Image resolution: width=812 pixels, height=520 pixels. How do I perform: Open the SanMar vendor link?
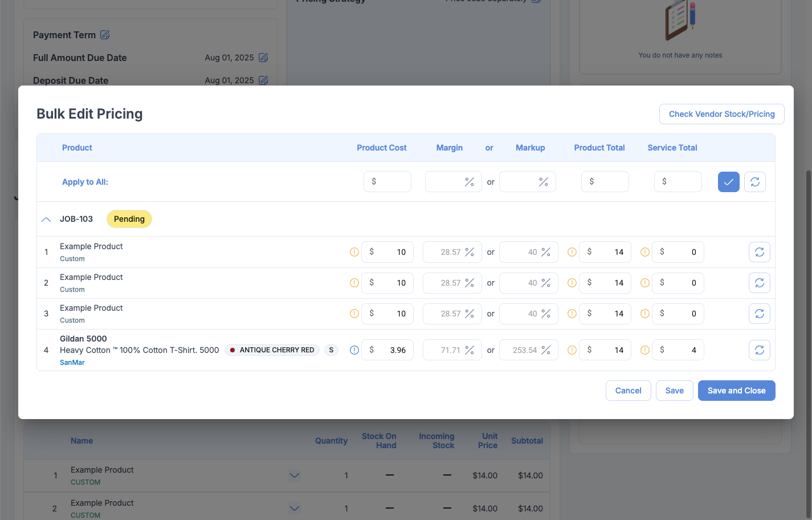72,363
